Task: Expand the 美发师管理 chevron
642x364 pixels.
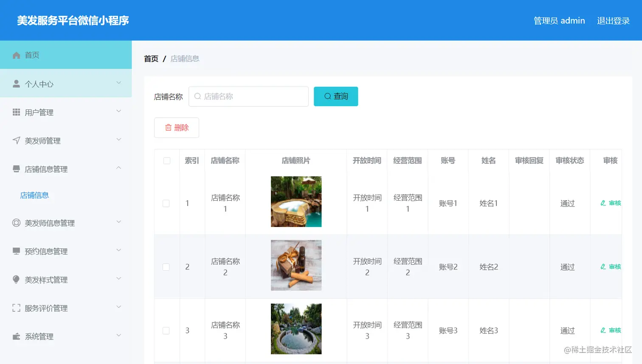Action: pyautogui.click(x=119, y=140)
